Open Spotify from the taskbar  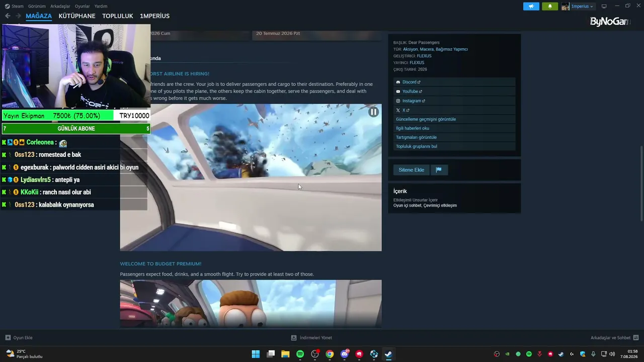click(300, 354)
